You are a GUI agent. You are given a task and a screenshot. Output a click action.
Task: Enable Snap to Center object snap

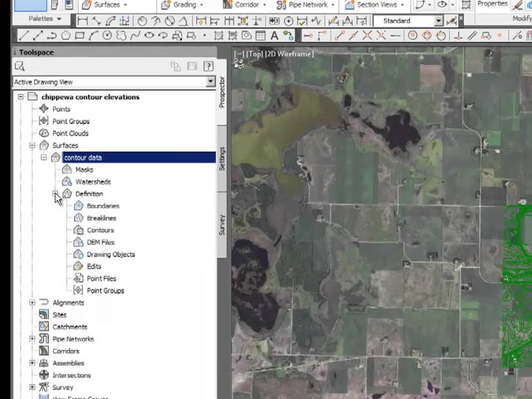pyautogui.click(x=412, y=35)
